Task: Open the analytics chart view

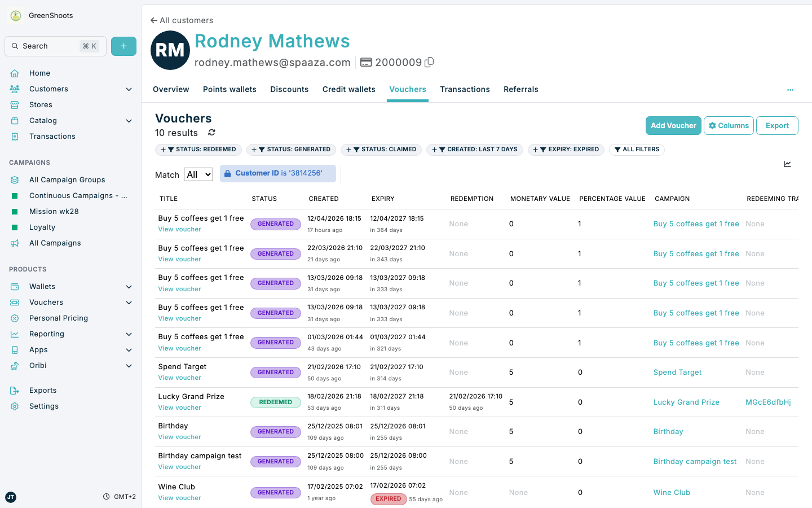Action: pos(787,164)
